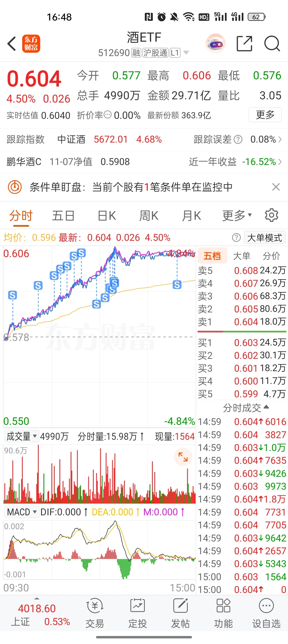Tap the muted bell status icon

(x=174, y=17)
